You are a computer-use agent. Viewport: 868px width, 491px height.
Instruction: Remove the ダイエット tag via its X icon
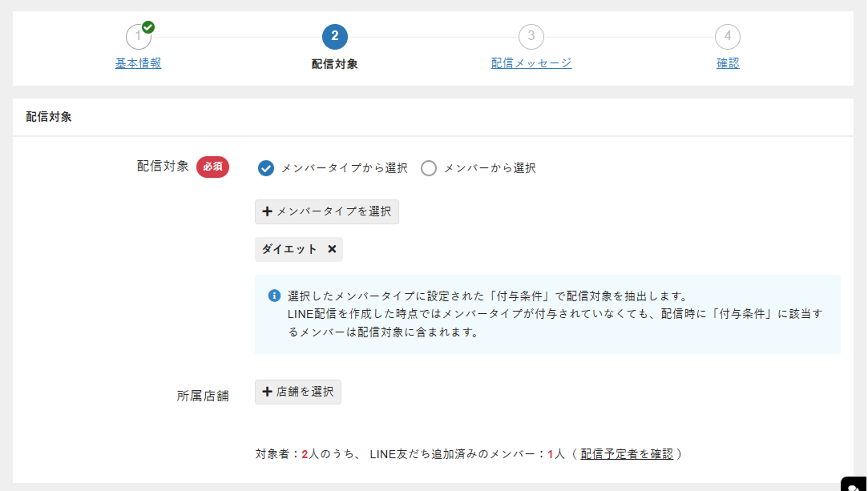(332, 249)
